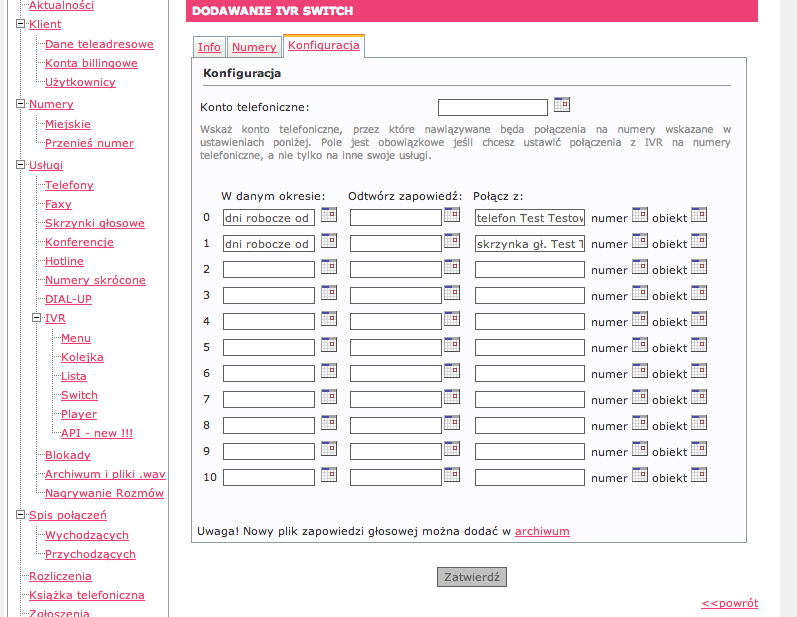
Task: Click obiekt picker icon in row 3
Action: (699, 293)
